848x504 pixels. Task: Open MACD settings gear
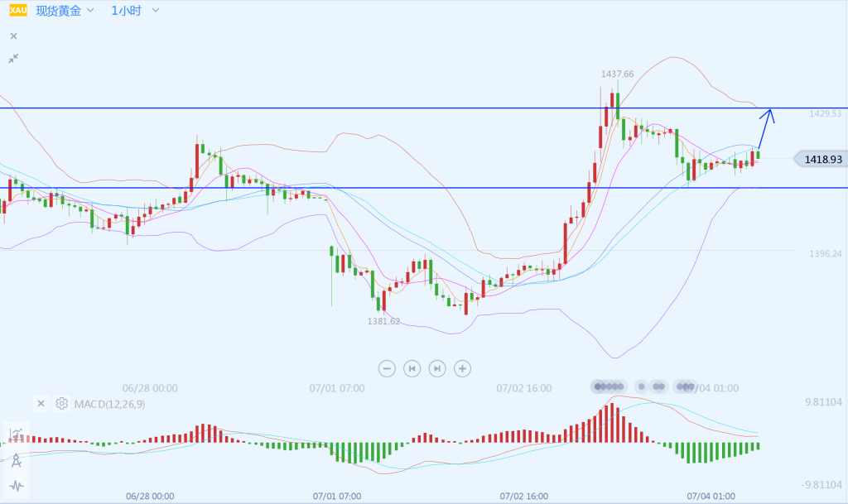[61, 404]
